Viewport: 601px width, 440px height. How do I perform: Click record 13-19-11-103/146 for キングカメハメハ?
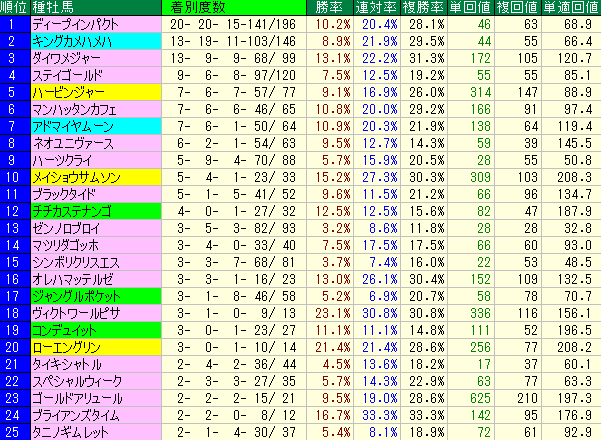pos(234,41)
